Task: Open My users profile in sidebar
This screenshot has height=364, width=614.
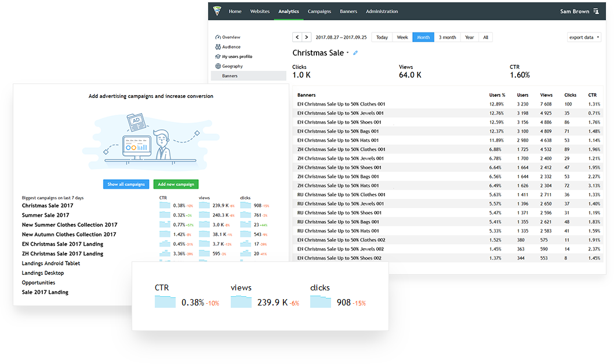Action: pyautogui.click(x=237, y=57)
